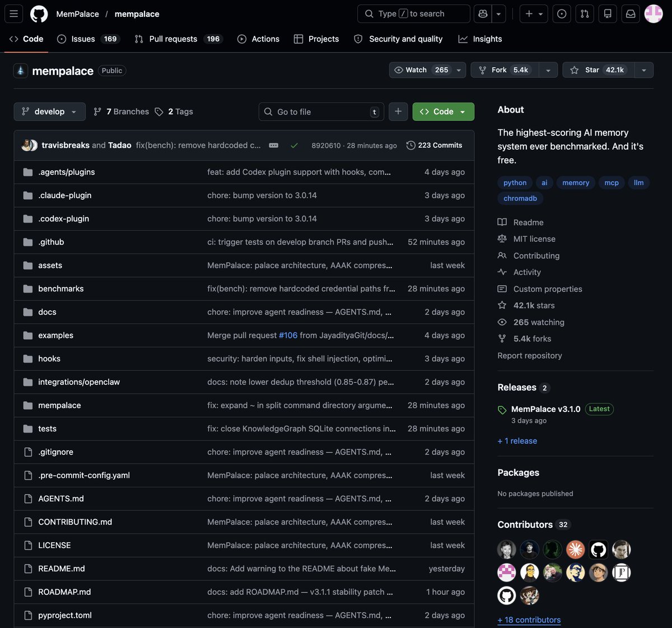Viewport: 672px width, 628px height.
Task: View the green commit status checkmark
Action: [x=294, y=146]
